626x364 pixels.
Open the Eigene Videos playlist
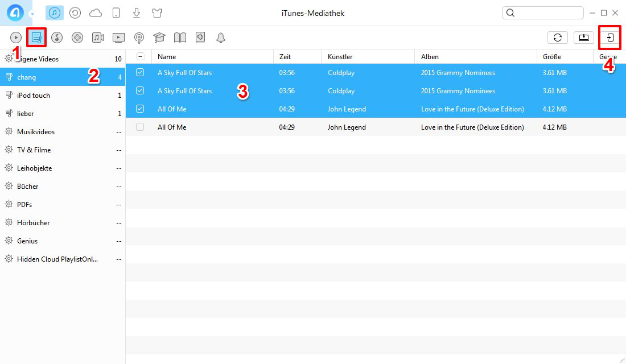click(x=63, y=59)
